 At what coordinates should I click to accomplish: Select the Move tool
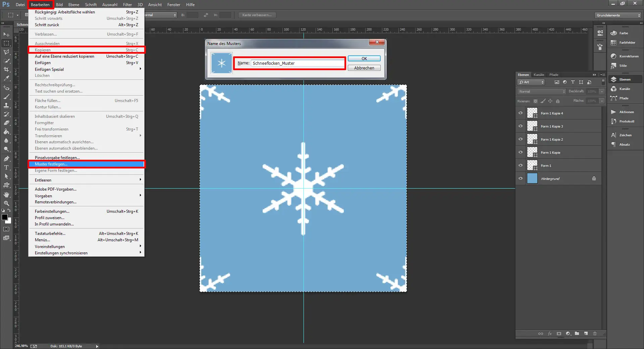click(x=6, y=34)
